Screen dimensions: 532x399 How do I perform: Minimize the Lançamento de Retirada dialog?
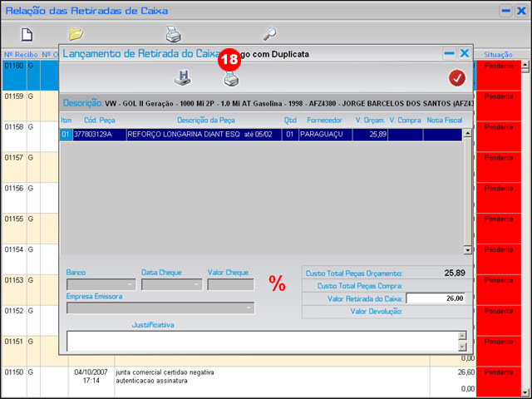point(449,53)
